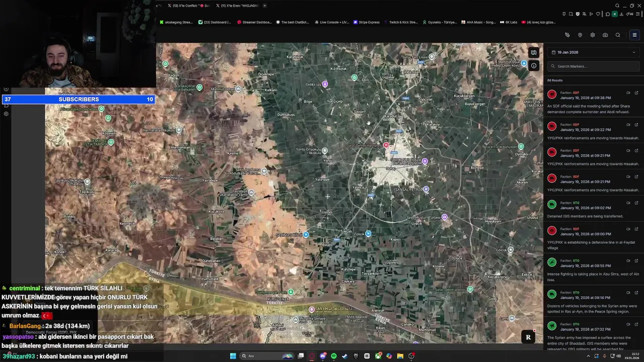Open the Streamer Dashboard bookmark
Screen dimensions: 644x362
pos(254,22)
